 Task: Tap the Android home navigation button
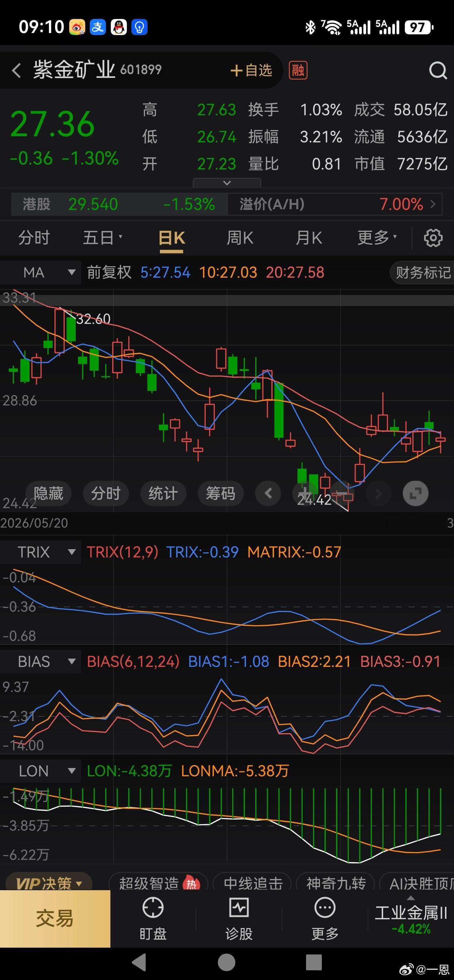pyautogui.click(x=227, y=962)
